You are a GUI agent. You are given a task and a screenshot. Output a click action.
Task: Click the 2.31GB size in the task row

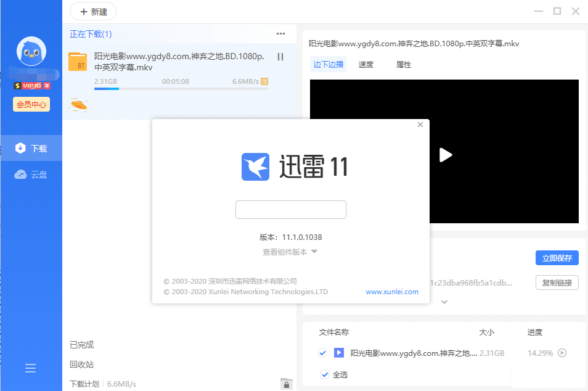(106, 81)
